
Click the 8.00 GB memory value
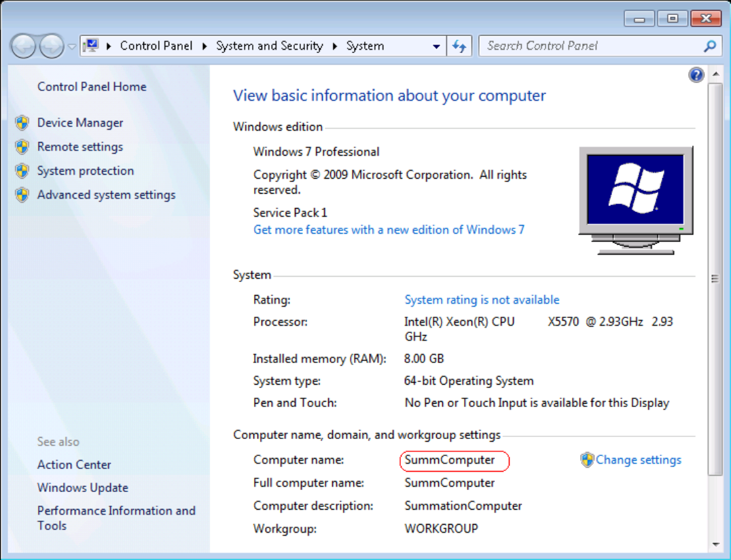click(x=424, y=359)
